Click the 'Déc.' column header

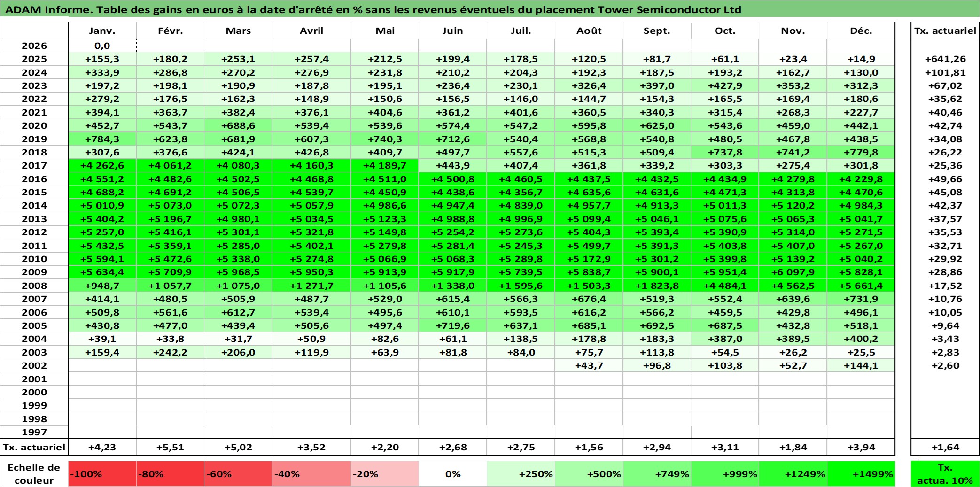[x=861, y=31]
